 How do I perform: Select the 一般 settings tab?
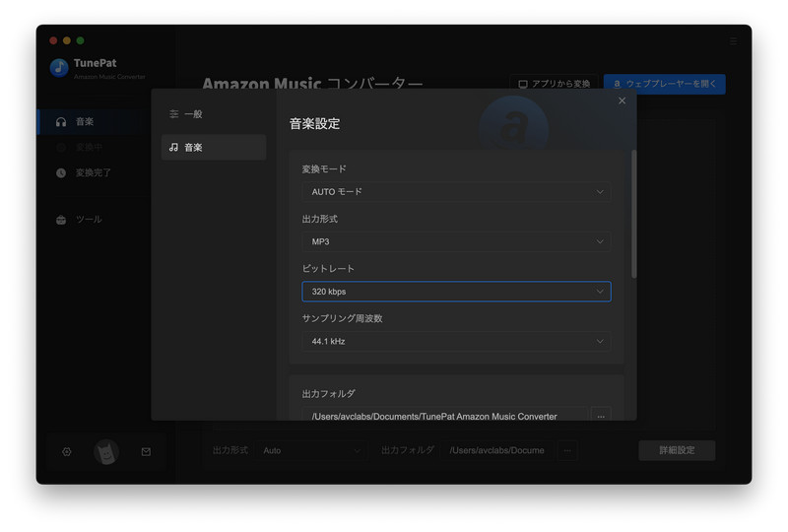click(214, 114)
